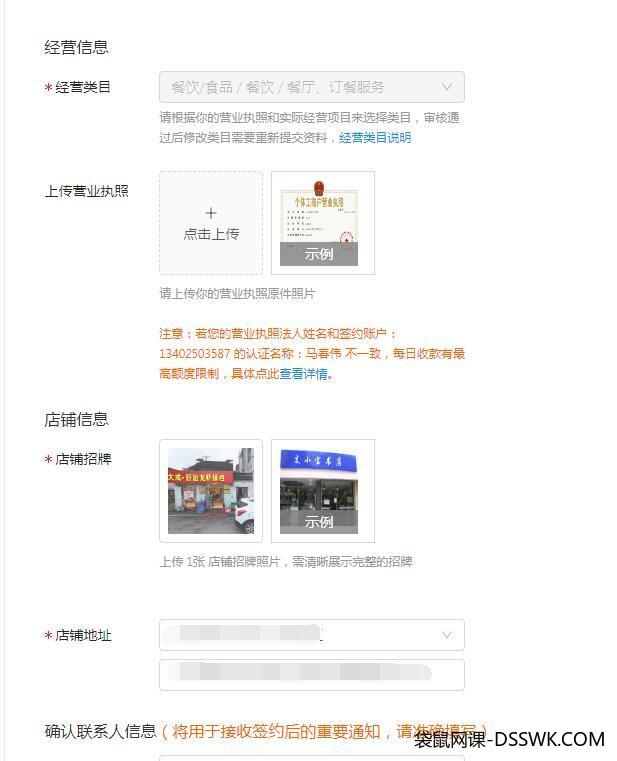Open the 经营类目 category dropdown
This screenshot has height=761, width=617.
click(312, 87)
